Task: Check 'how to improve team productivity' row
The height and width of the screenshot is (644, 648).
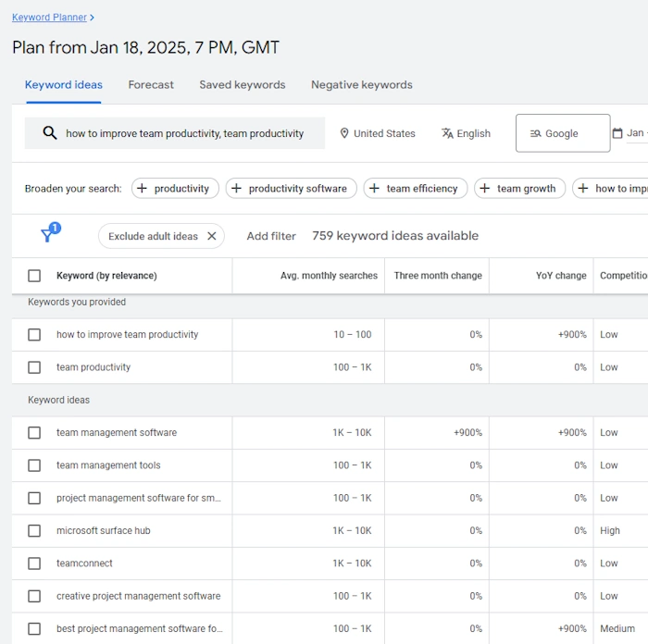Action: tap(34, 335)
